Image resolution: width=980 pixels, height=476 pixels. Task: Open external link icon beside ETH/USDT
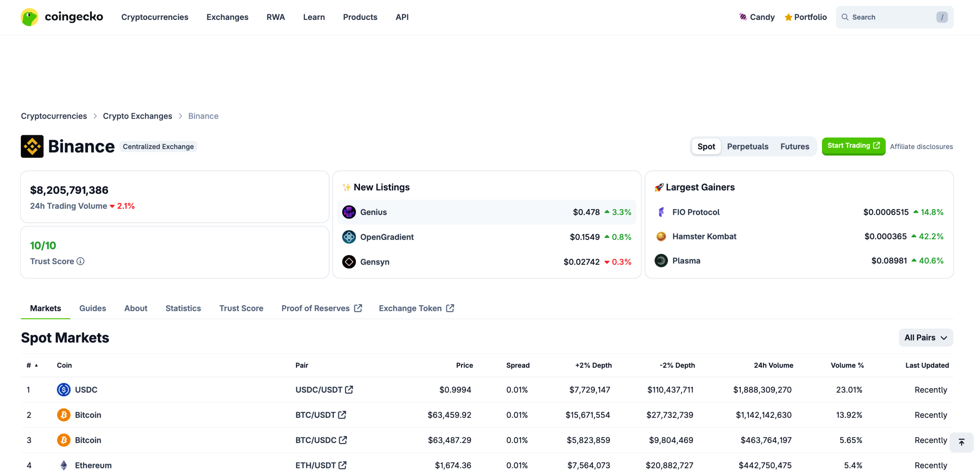click(x=343, y=466)
